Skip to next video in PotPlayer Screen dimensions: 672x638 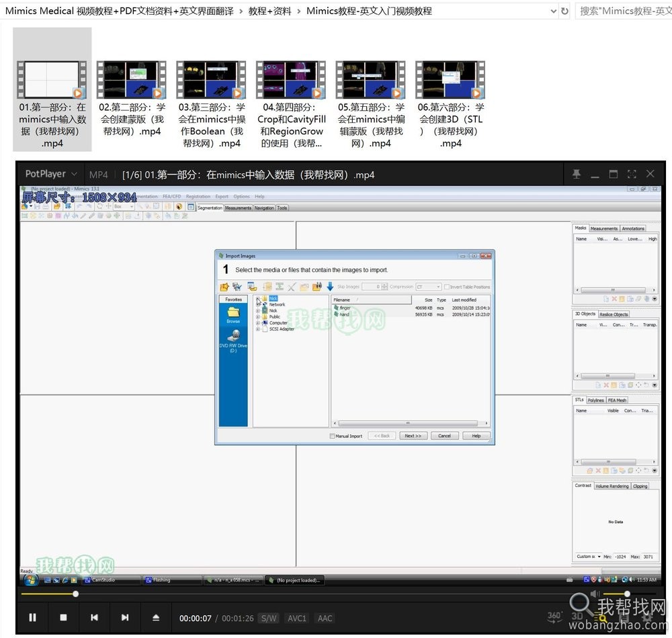click(x=125, y=617)
